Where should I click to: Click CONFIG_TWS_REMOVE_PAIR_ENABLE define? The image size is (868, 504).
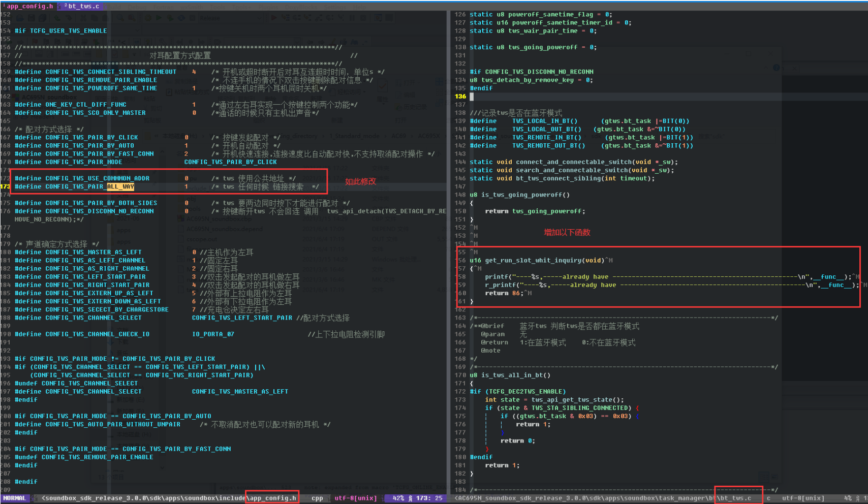click(x=101, y=80)
